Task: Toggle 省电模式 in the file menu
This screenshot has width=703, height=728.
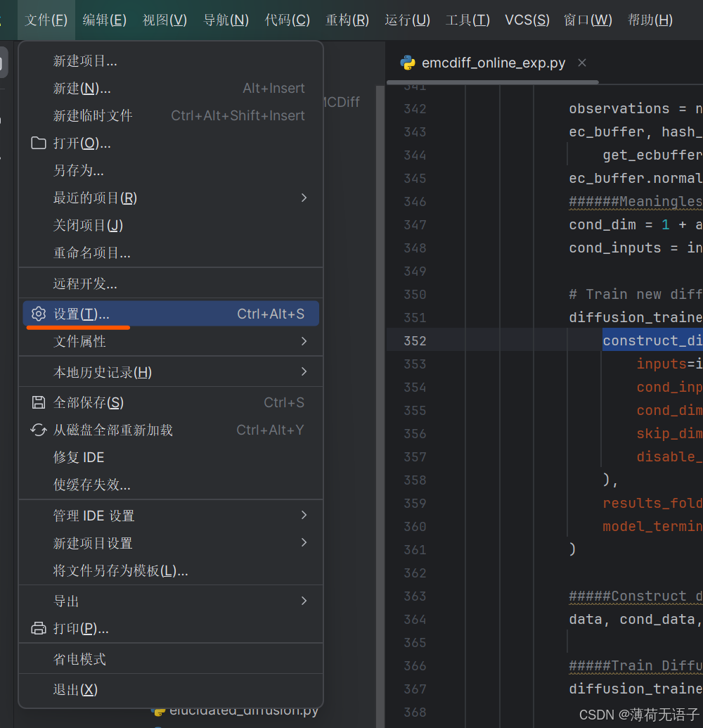Action: coord(171,659)
